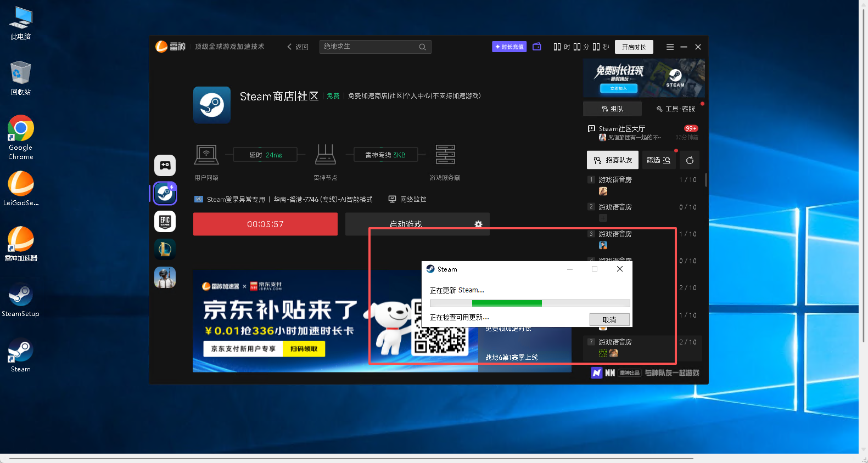Open the game library gamepad icon in sidebar
868x463 pixels.
pyautogui.click(x=165, y=165)
